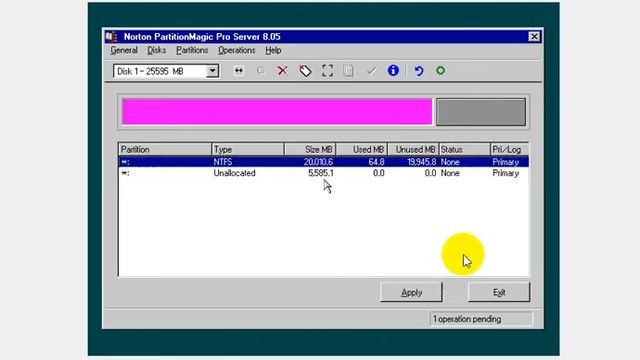Click the greyed-out Copy partition icon

tap(349, 71)
